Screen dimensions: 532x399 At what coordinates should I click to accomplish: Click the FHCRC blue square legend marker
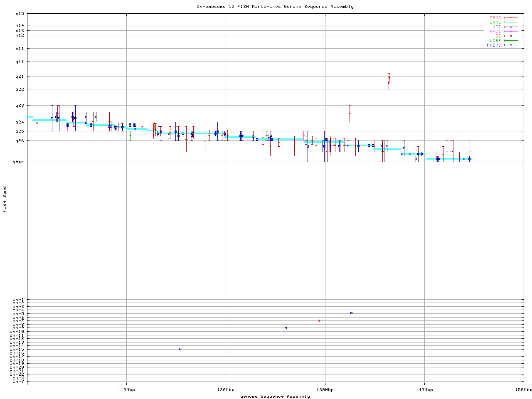click(511, 45)
